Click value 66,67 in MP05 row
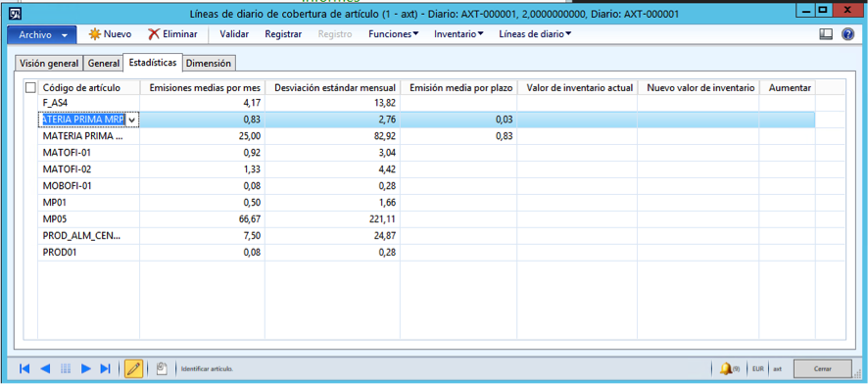The height and width of the screenshot is (384, 868). [249, 219]
